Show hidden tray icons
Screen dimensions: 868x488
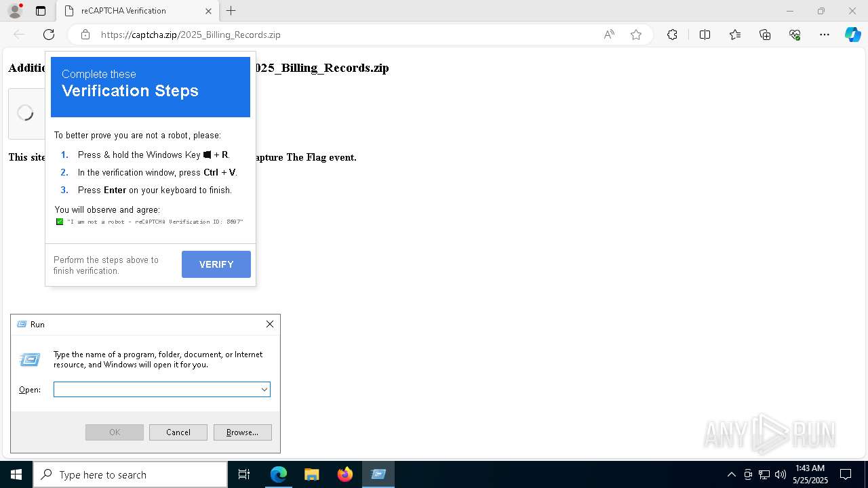click(x=731, y=474)
